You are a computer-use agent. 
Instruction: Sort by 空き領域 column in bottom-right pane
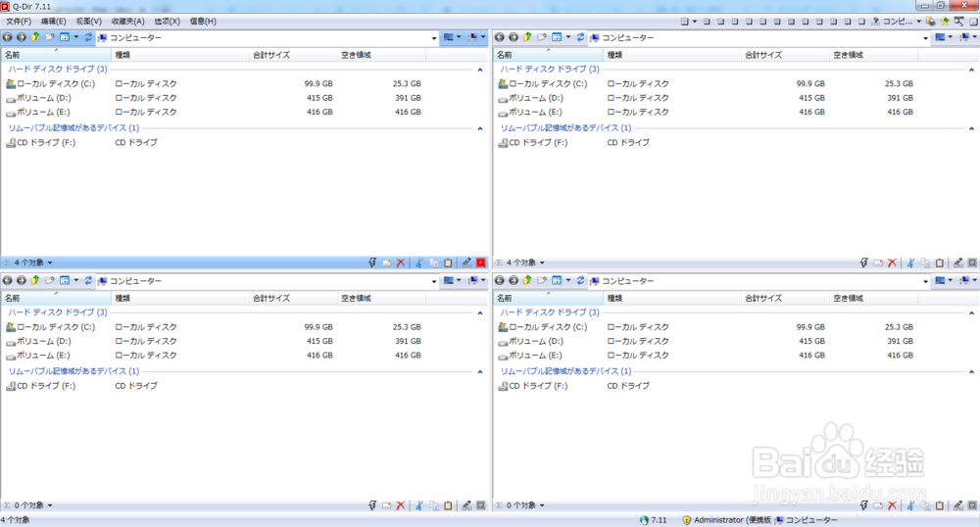873,299
